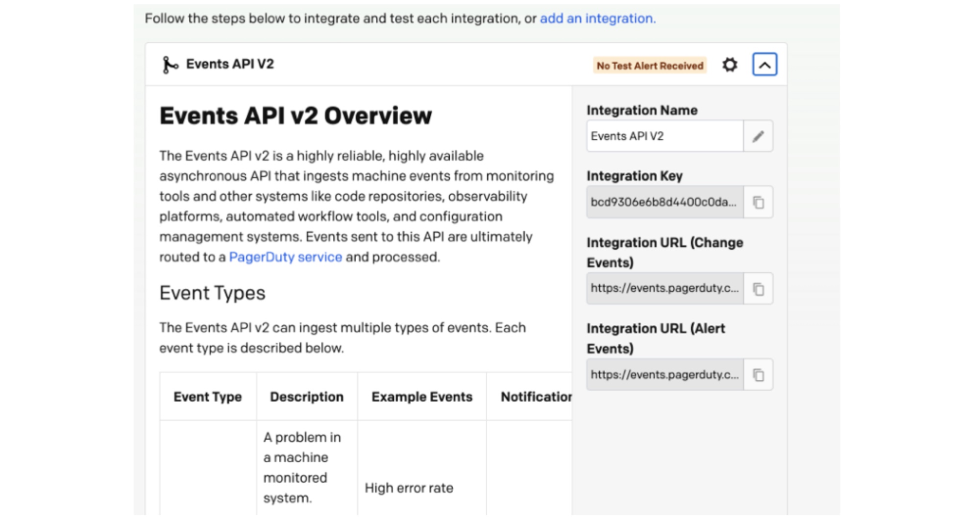Click the Integration Name label

point(642,110)
